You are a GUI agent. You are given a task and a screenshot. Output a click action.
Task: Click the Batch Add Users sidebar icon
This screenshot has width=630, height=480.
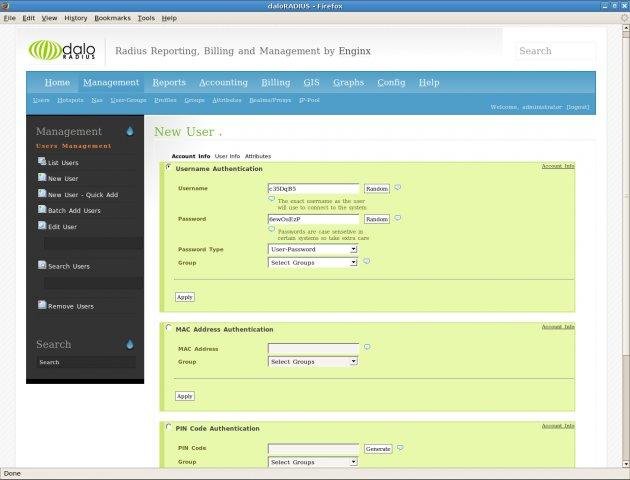pyautogui.click(x=42, y=209)
